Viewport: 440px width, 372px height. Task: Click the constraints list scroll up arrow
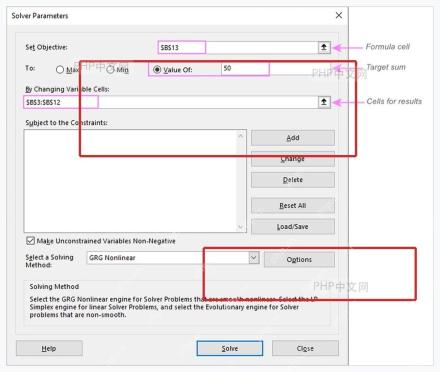coord(241,135)
